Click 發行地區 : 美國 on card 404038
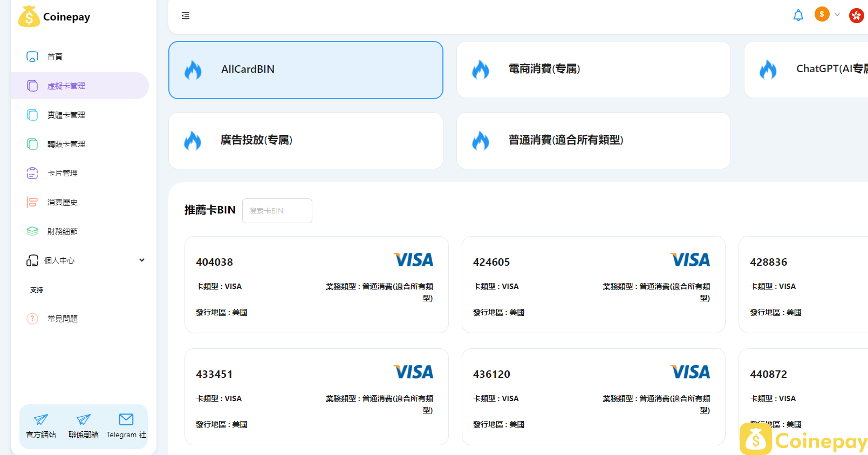This screenshot has width=868, height=455. (222, 312)
